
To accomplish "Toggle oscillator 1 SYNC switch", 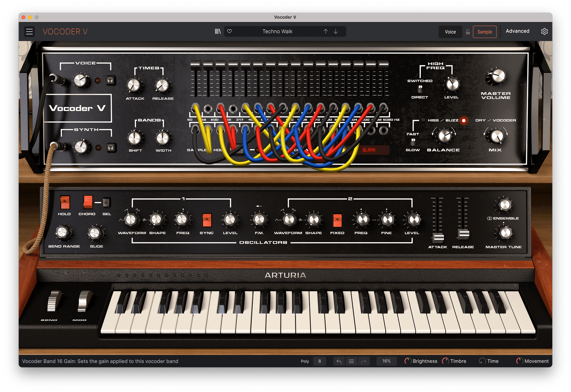I will pos(207,220).
